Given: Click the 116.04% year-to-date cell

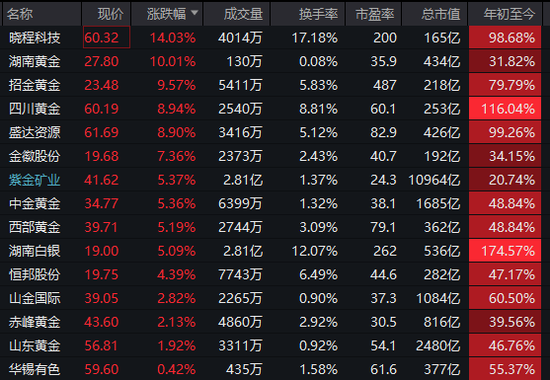Looking at the screenshot, I should pyautogui.click(x=505, y=109).
